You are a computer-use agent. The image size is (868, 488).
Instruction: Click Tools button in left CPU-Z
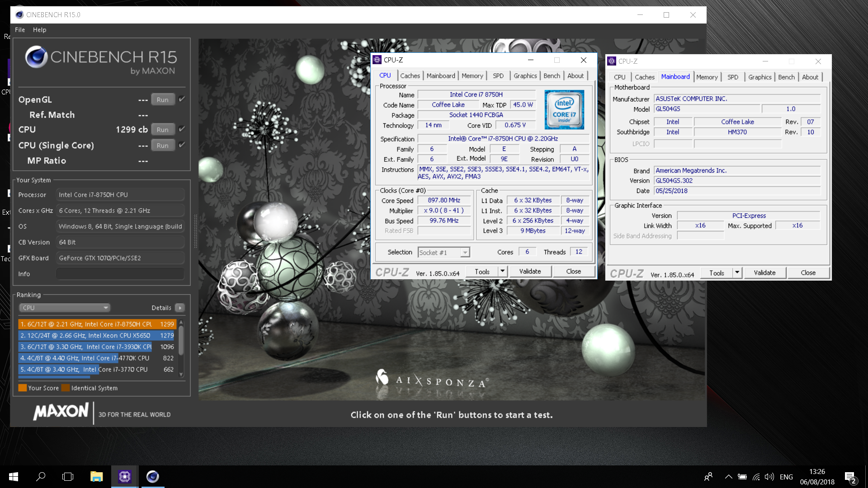(x=482, y=272)
